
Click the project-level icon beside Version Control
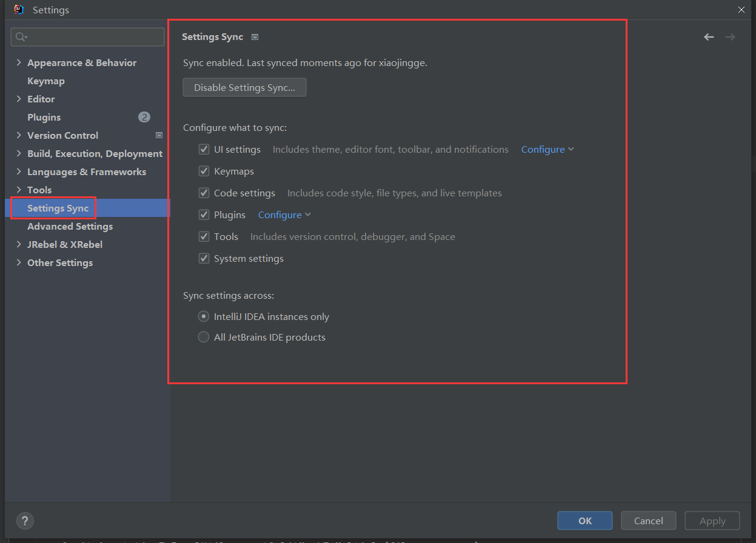pyautogui.click(x=159, y=135)
